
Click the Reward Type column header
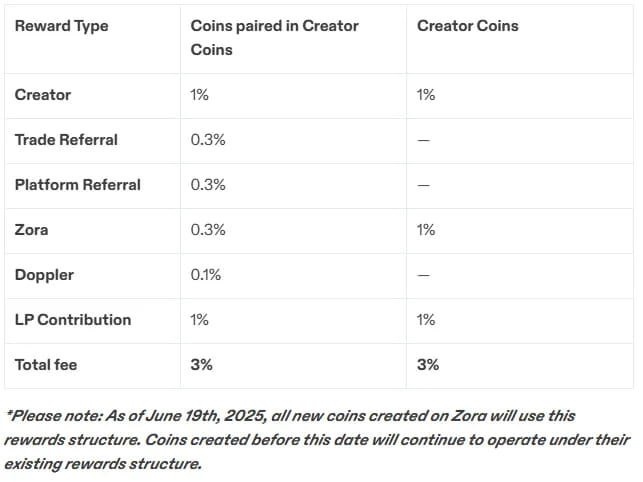62,26
